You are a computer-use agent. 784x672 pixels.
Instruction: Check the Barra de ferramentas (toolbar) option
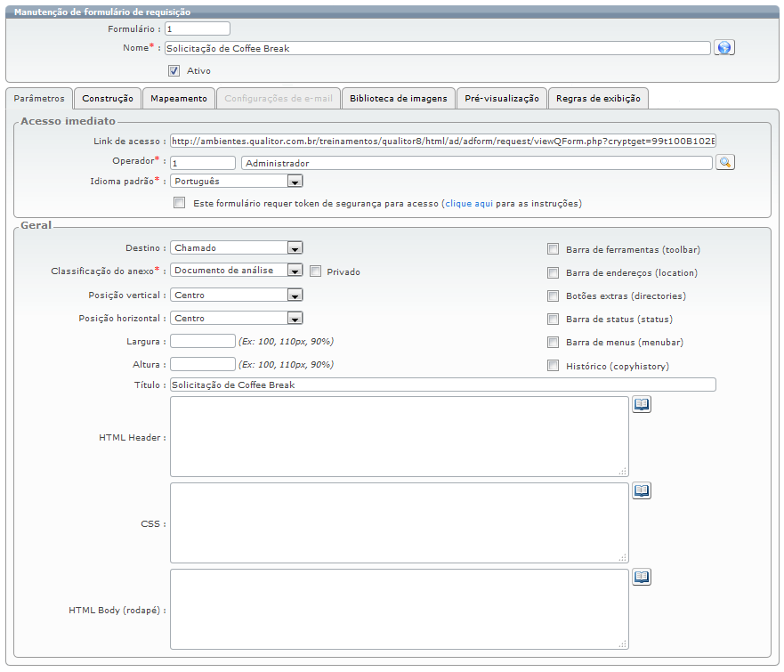[x=554, y=249]
